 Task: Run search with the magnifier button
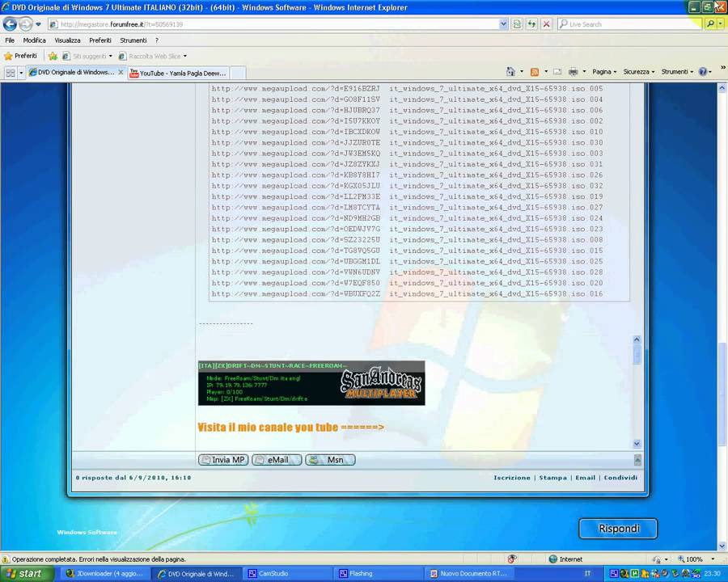point(710,23)
